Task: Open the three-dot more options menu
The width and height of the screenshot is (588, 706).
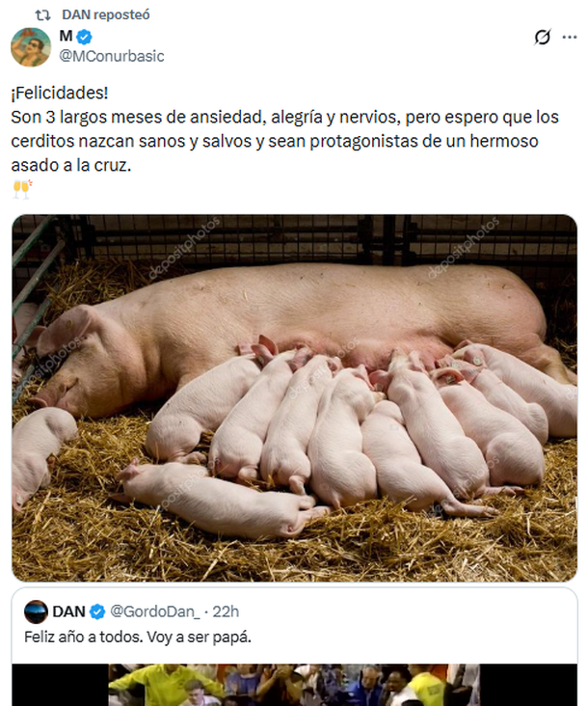Action: tap(570, 38)
